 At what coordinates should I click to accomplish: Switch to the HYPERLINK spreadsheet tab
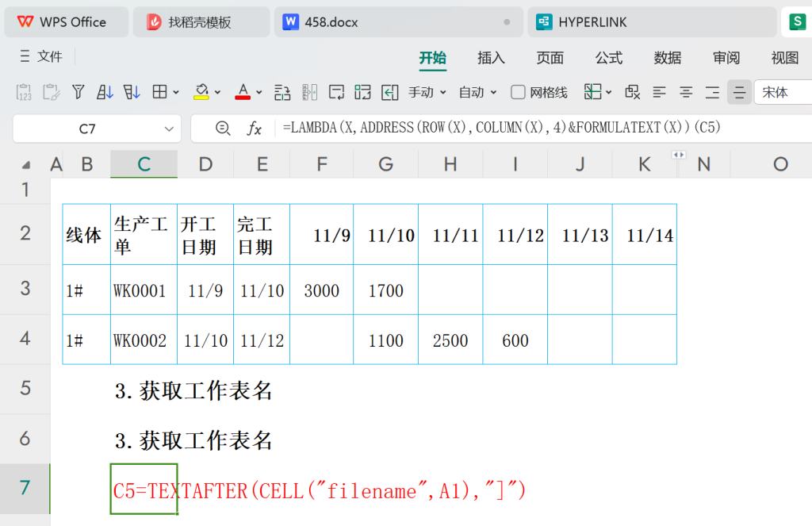click(652, 21)
